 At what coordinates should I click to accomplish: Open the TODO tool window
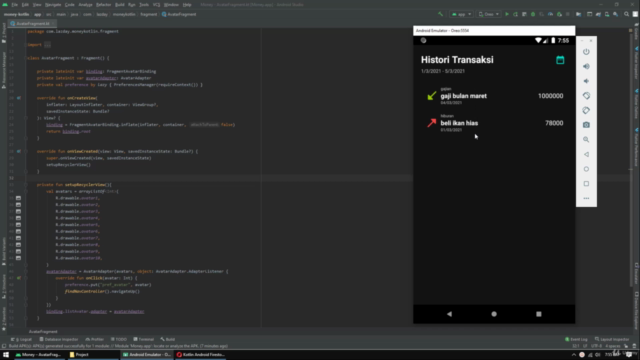point(119,339)
